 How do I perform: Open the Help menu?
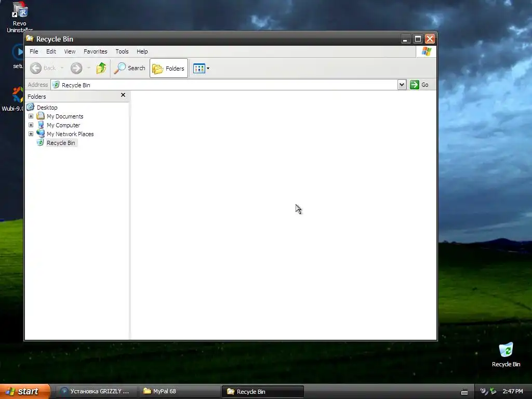pyautogui.click(x=142, y=51)
